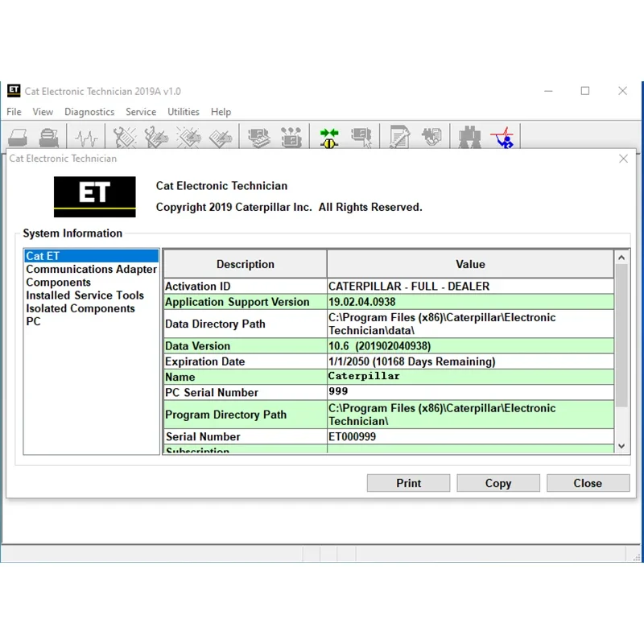Viewport: 644px width, 644px height.
Task: Open ECM Summary toolbar icon
Action: coord(259,137)
